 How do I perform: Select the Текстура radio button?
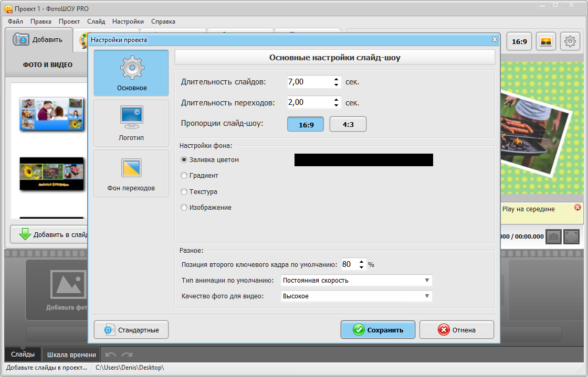pyautogui.click(x=184, y=192)
